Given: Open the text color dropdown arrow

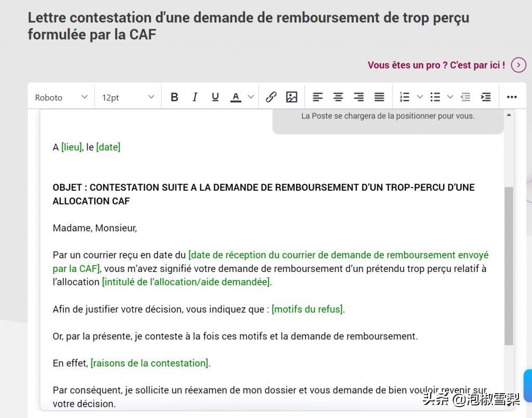Looking at the screenshot, I should pos(251,97).
